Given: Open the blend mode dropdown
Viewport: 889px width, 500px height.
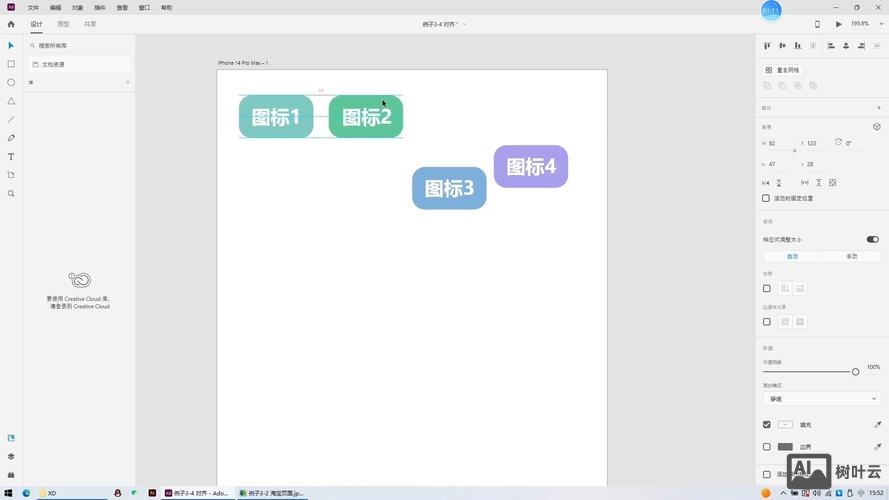Looking at the screenshot, I should click(822, 399).
